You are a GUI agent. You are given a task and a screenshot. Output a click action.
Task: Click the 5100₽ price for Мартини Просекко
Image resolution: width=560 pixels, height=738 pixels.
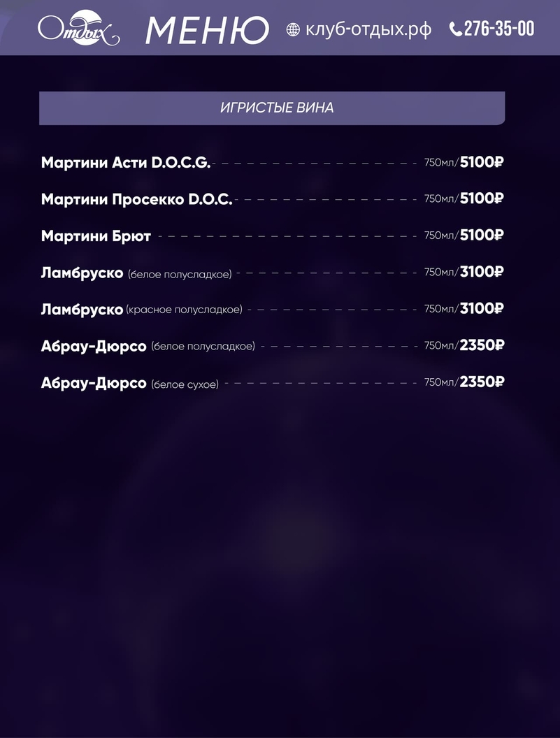click(482, 198)
